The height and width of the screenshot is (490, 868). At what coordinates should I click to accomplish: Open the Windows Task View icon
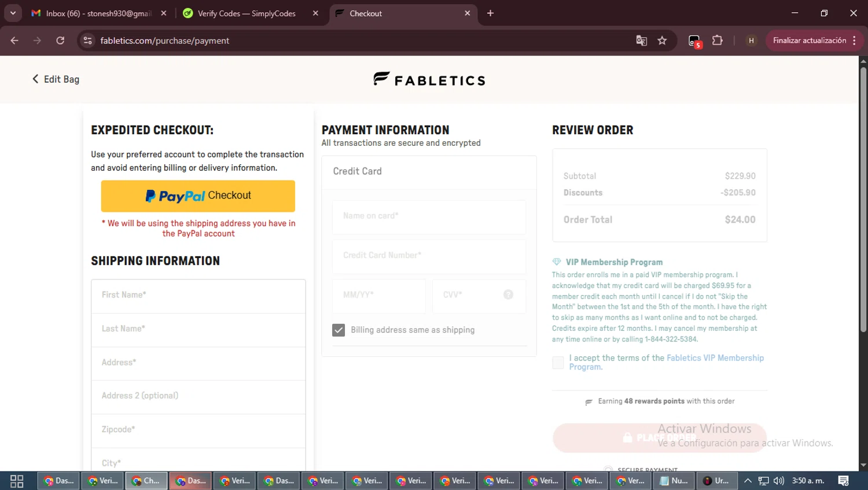coord(17,481)
